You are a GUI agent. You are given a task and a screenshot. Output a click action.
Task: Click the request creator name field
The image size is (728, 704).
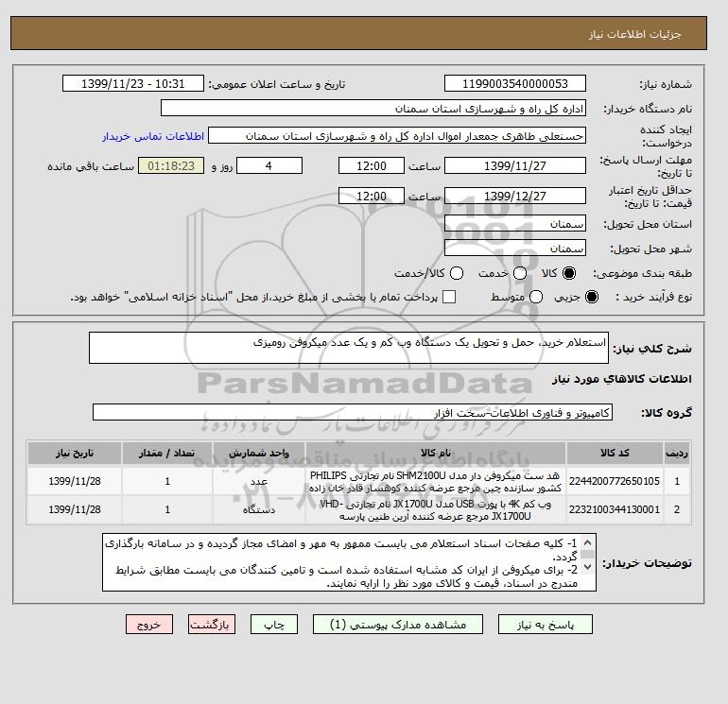(397, 136)
